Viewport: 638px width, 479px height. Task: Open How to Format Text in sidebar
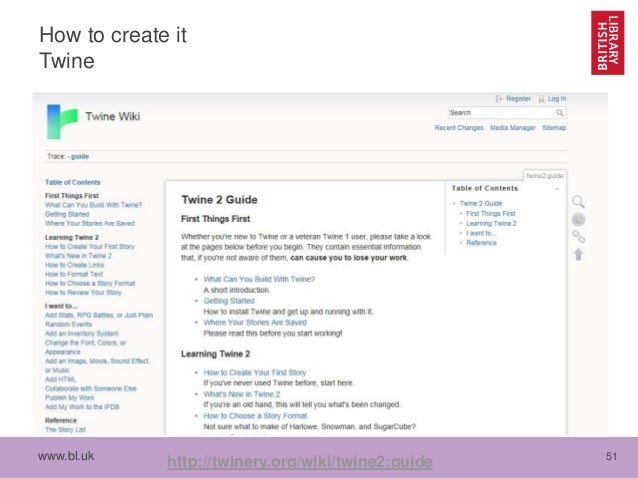74,274
